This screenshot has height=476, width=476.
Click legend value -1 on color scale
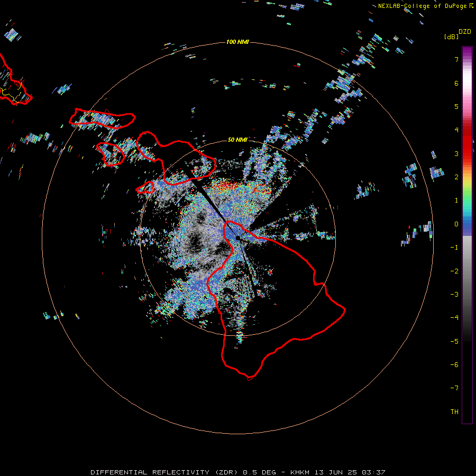[454, 248]
